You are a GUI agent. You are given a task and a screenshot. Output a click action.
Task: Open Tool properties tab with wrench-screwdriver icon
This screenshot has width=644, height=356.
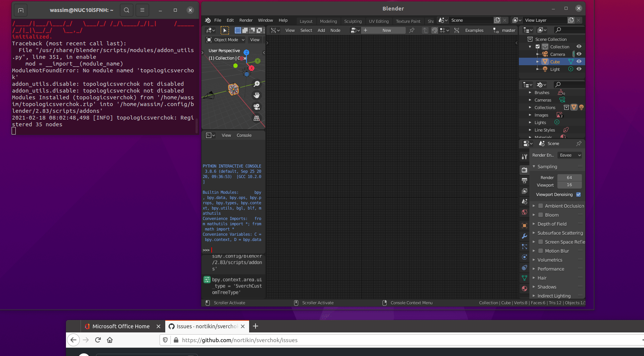point(524,157)
